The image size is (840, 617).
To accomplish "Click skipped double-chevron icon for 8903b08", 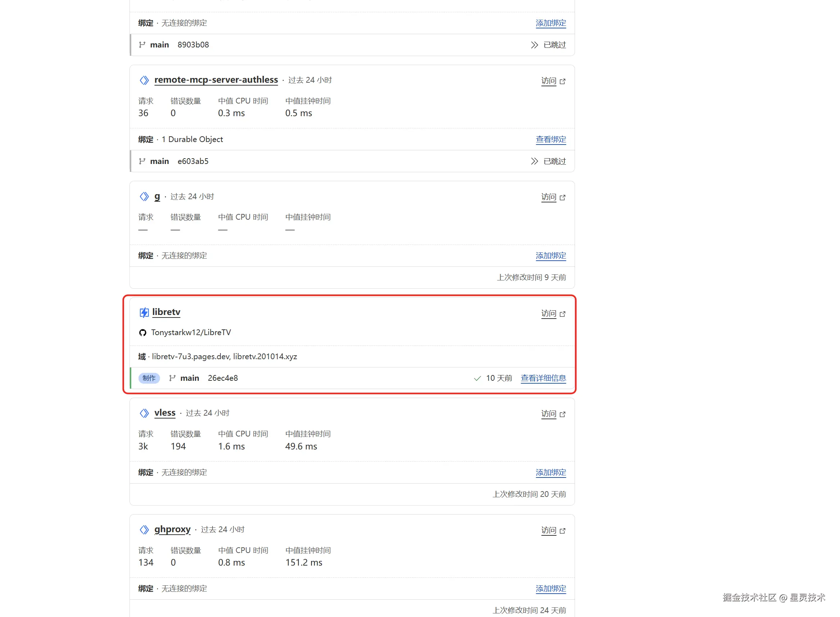I will click(534, 45).
